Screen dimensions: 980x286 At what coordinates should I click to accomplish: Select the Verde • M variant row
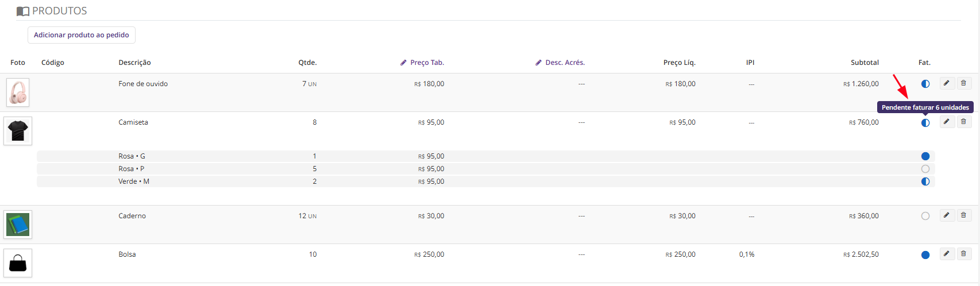pyautogui.click(x=485, y=181)
